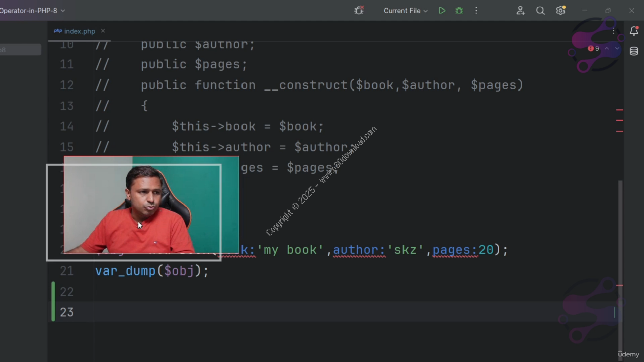Start debugging with the green bug icon

point(459,10)
